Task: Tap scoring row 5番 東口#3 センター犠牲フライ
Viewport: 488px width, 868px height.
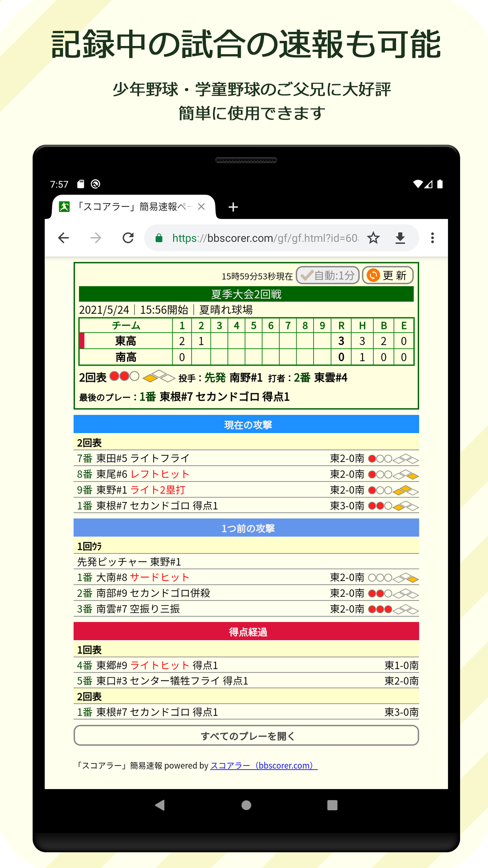Action: (246, 680)
